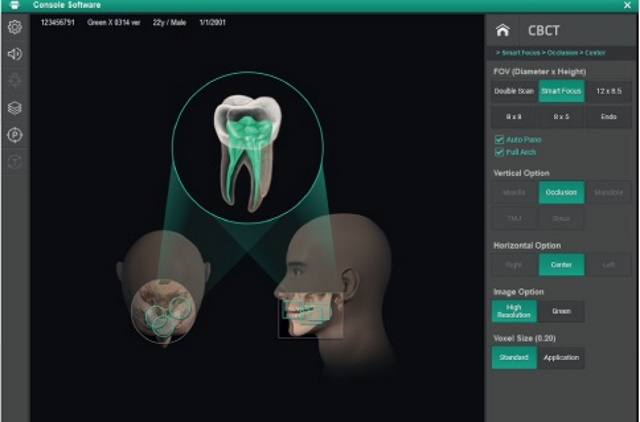640x422 pixels.
Task: Choose Double Scan FOV mode
Action: (x=514, y=91)
